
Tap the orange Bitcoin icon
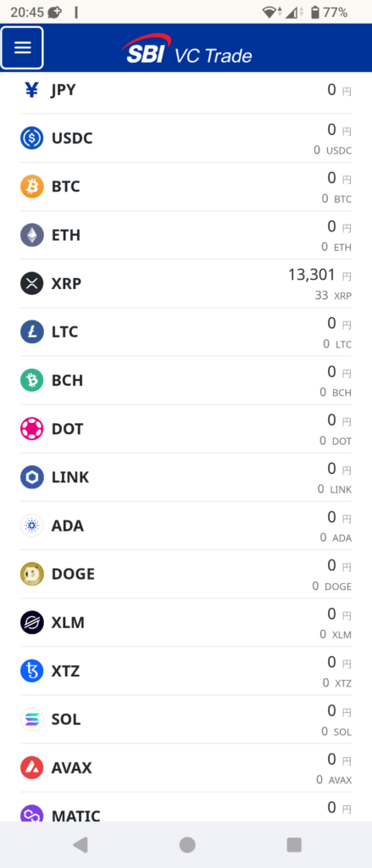(x=31, y=186)
